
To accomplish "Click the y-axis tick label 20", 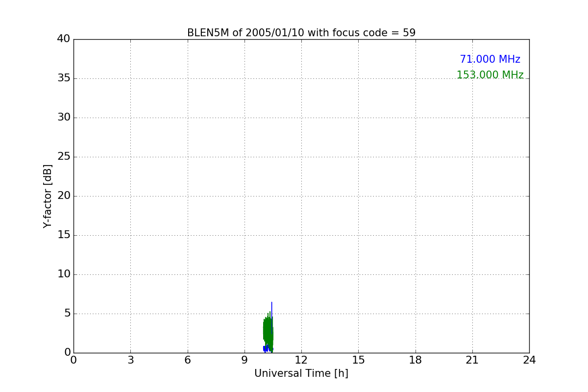I will (64, 196).
